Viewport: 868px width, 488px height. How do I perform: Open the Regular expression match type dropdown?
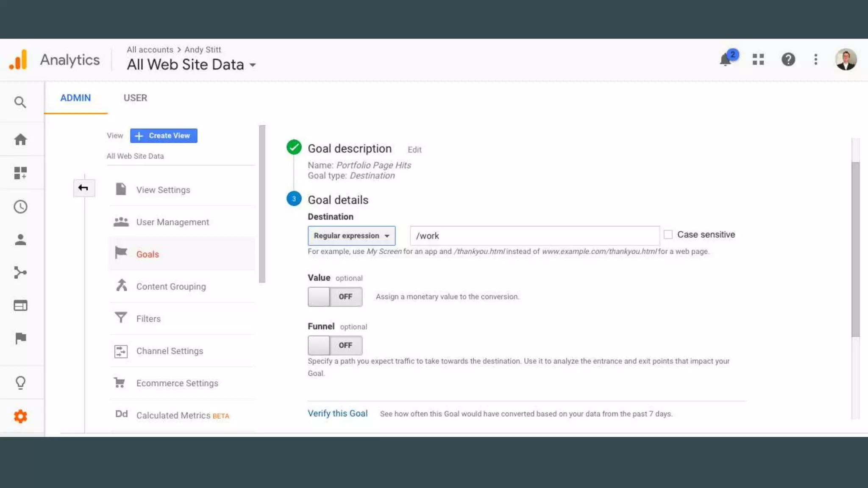click(351, 236)
